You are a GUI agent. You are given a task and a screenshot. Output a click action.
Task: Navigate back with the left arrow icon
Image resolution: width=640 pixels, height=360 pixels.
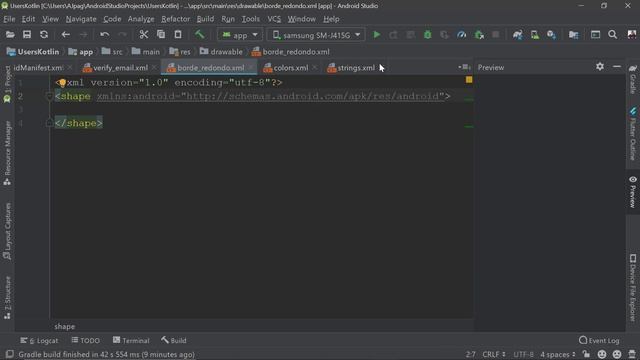pyautogui.click(x=66, y=35)
